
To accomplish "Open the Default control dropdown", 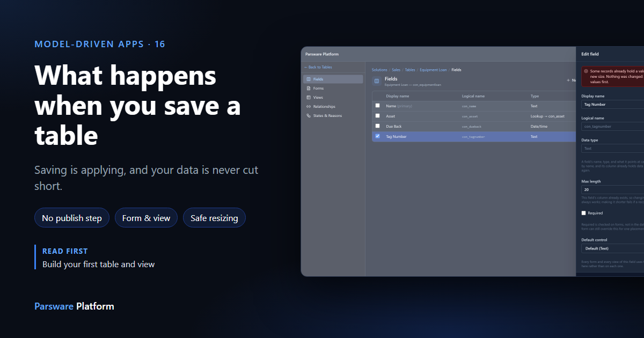I will click(x=613, y=248).
